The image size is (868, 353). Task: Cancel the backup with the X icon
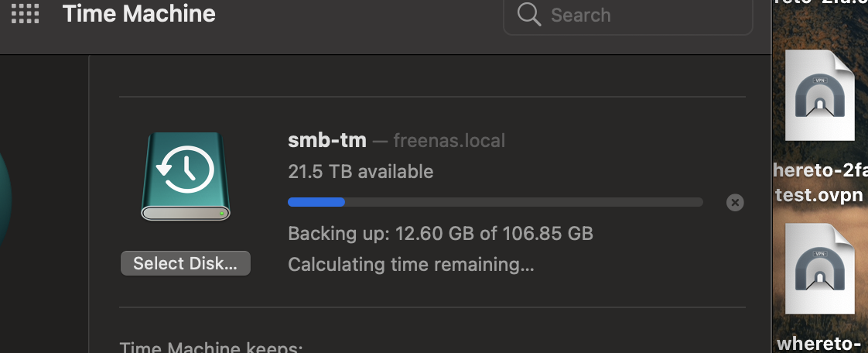coord(735,203)
